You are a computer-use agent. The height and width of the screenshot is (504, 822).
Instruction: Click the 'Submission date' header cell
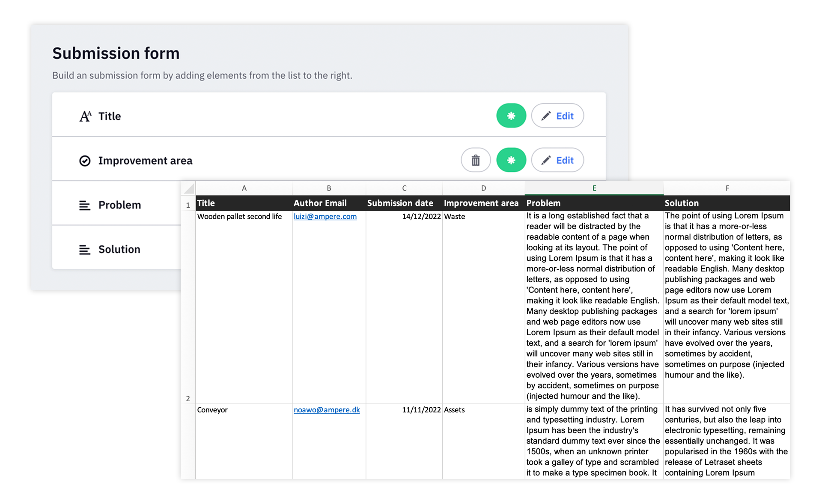click(404, 203)
